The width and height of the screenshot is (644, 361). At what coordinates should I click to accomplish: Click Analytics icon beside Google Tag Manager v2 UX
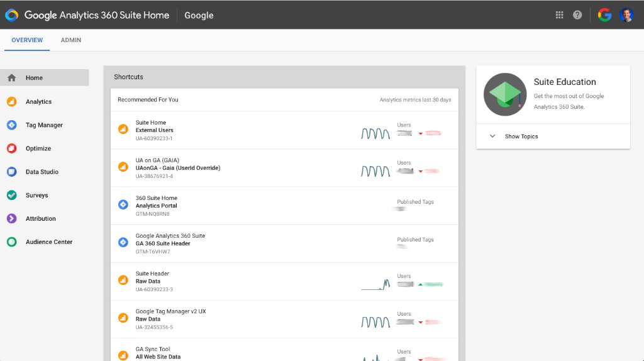tap(123, 318)
